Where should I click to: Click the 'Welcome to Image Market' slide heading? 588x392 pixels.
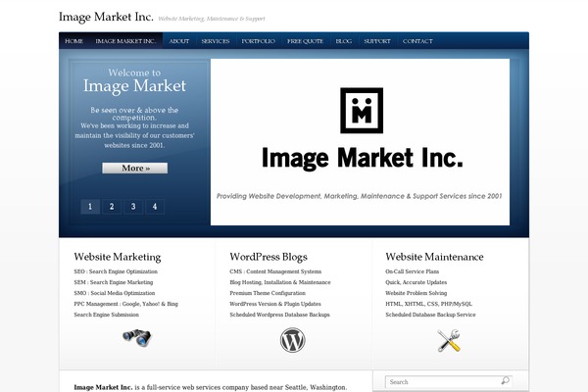134,80
